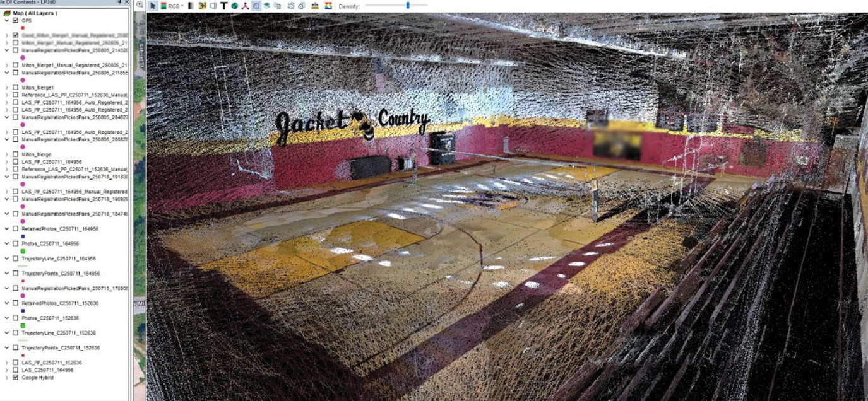This screenshot has width=868, height=401.
Task: Click the pin button on the Table Of Contents panel
Action: point(119,3)
